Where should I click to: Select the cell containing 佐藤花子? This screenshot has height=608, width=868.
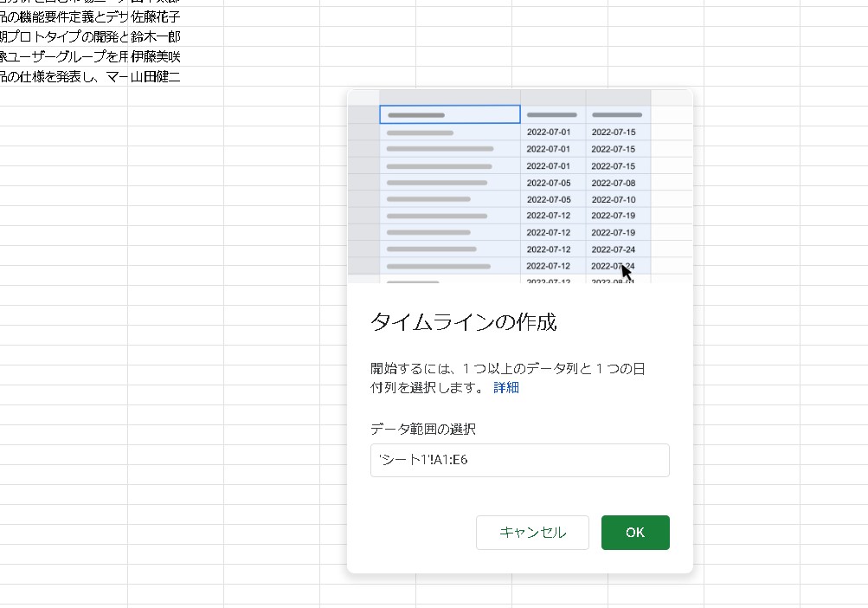156,16
